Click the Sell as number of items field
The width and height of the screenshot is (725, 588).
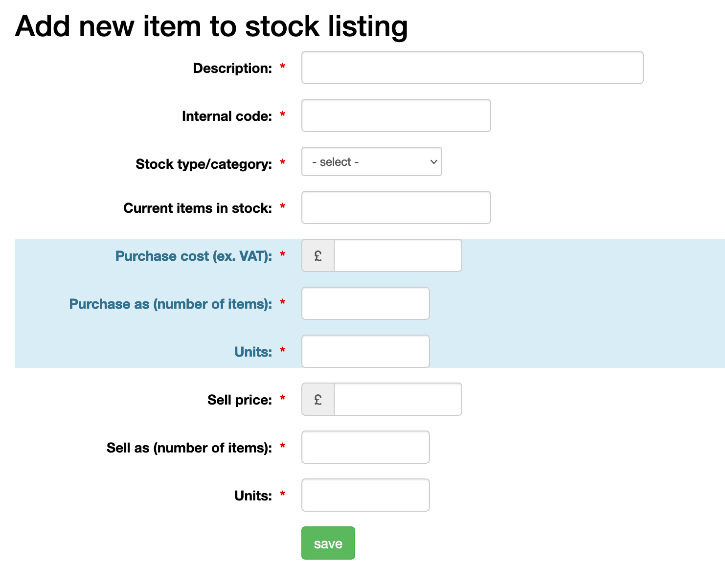[365, 447]
